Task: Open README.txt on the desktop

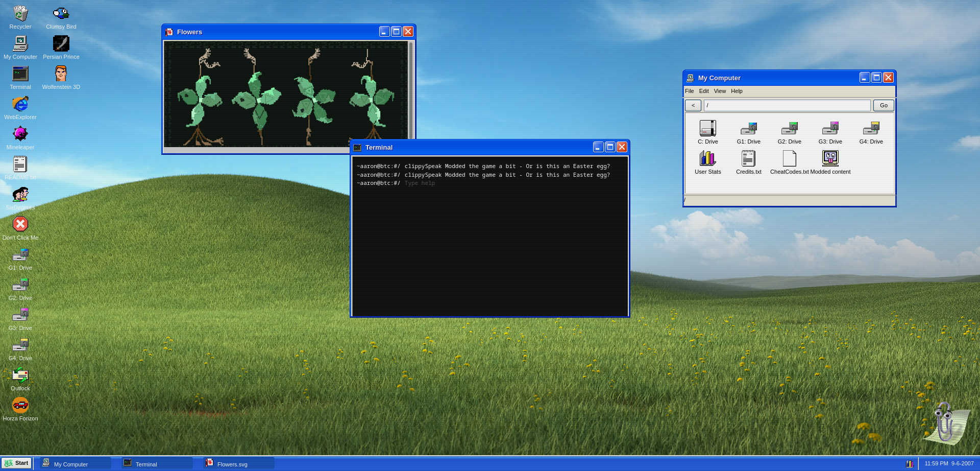Action: (20, 168)
